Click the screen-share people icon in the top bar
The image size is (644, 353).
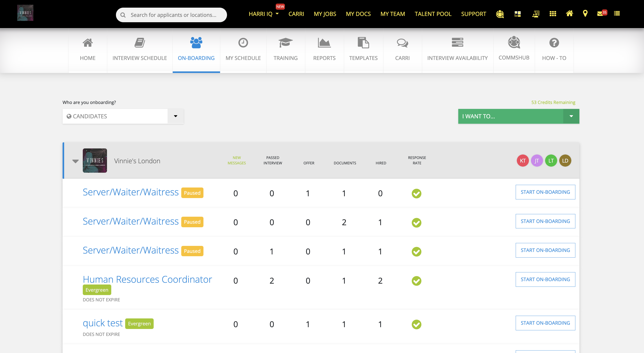click(536, 14)
